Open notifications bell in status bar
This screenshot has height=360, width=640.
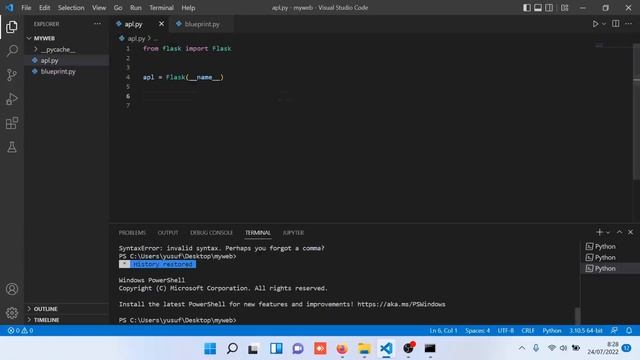tap(629, 331)
